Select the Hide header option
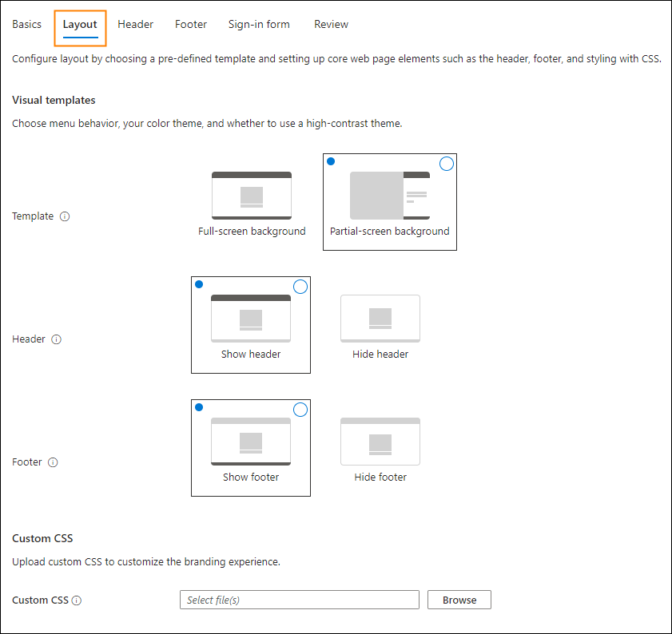The image size is (672, 634). [x=380, y=326]
